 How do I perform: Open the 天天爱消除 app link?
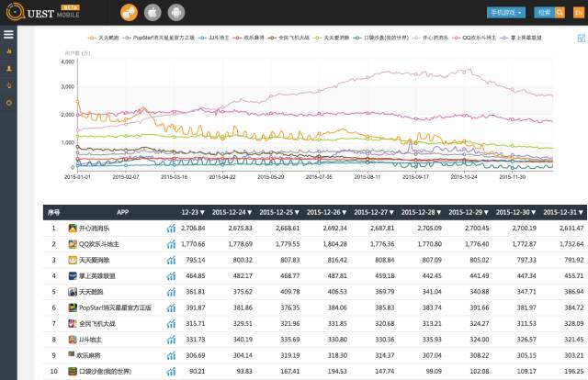(x=94, y=260)
